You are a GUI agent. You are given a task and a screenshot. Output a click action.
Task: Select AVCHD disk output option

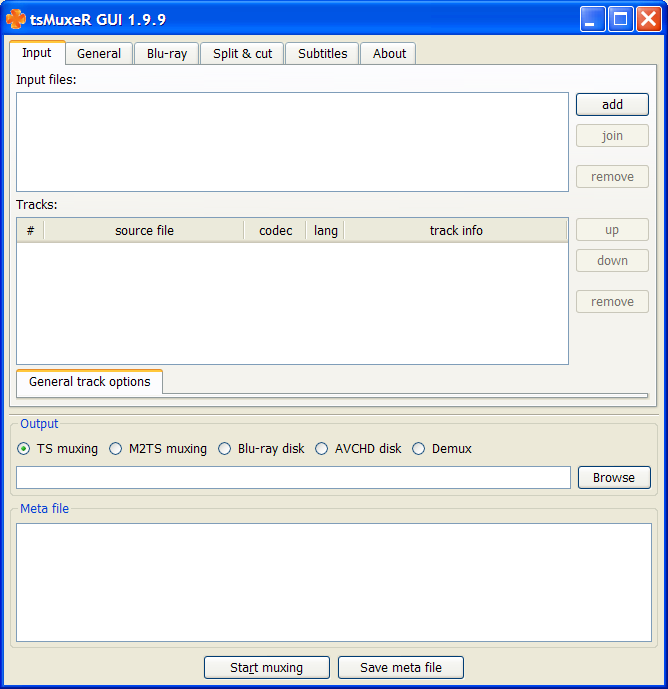(x=358, y=449)
